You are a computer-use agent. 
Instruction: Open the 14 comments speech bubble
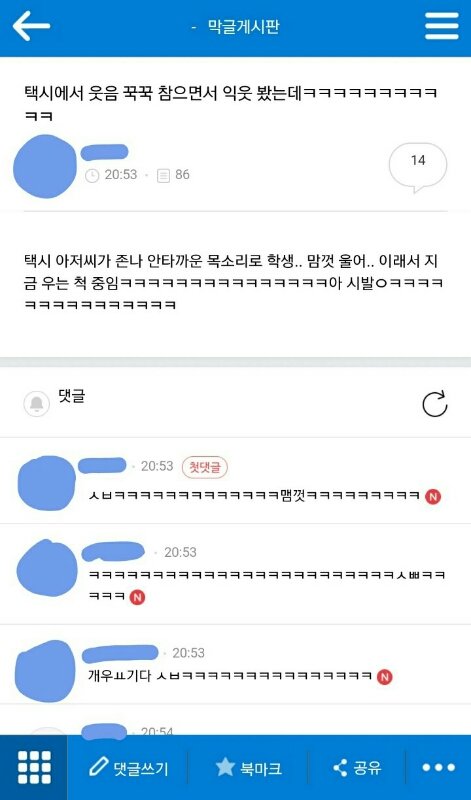(x=418, y=167)
